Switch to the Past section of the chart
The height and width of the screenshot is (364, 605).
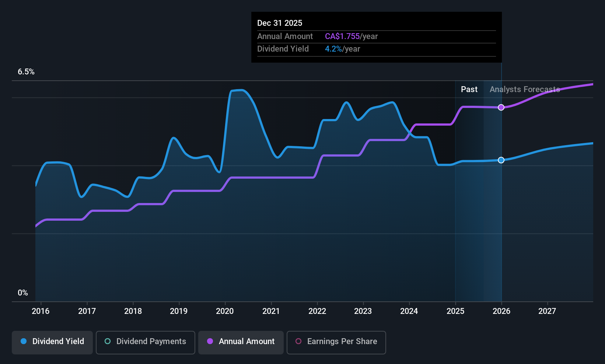pos(469,89)
